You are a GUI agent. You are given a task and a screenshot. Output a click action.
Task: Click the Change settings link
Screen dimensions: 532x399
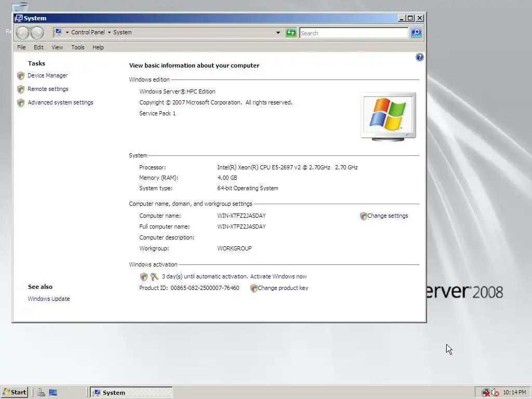click(x=388, y=216)
